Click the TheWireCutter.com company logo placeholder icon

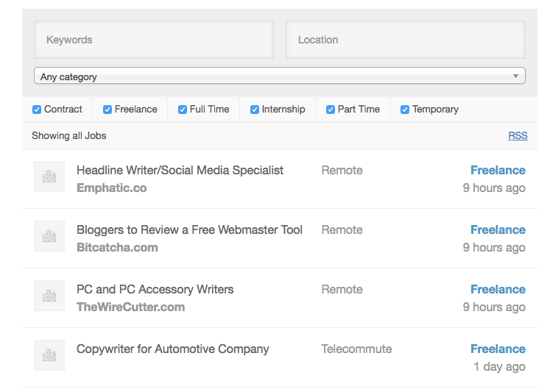tap(49, 296)
